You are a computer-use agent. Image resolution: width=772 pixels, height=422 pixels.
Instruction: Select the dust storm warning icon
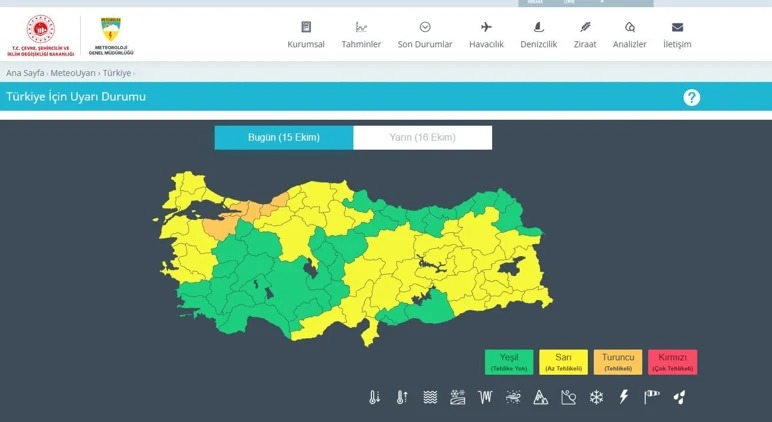[513, 397]
